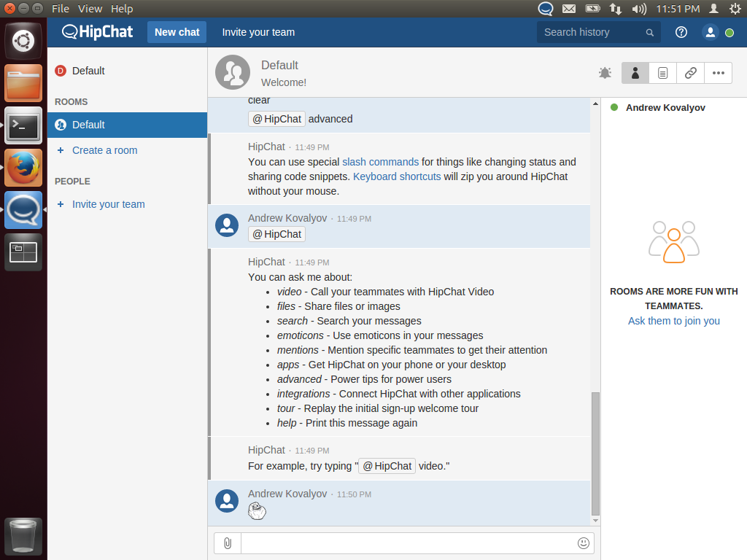The width and height of the screenshot is (747, 560).
Task: Click the HipChat tray indicator icon
Action: tap(546, 9)
